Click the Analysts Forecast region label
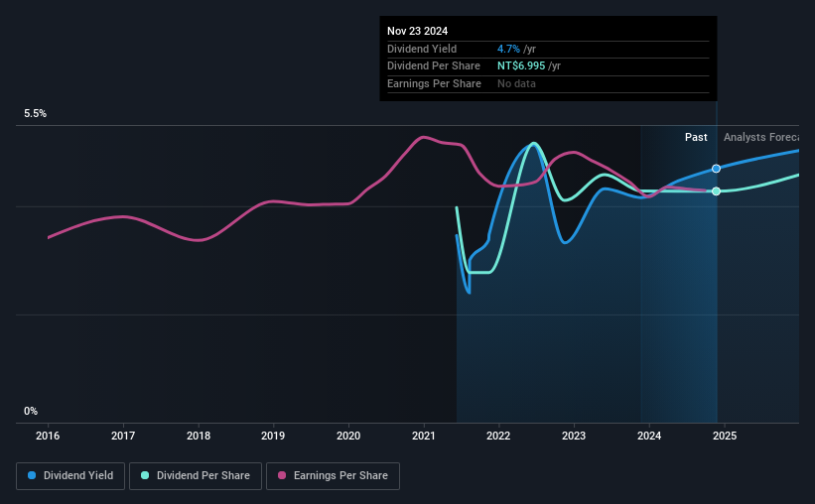This screenshot has height=504, width=815. pos(761,137)
